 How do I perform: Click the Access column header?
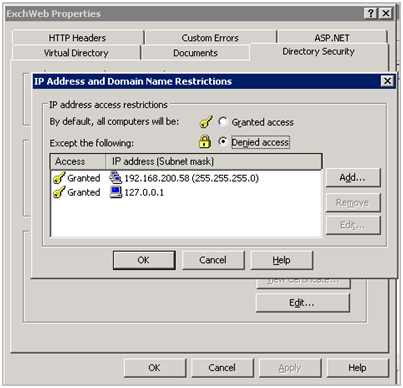(78, 162)
